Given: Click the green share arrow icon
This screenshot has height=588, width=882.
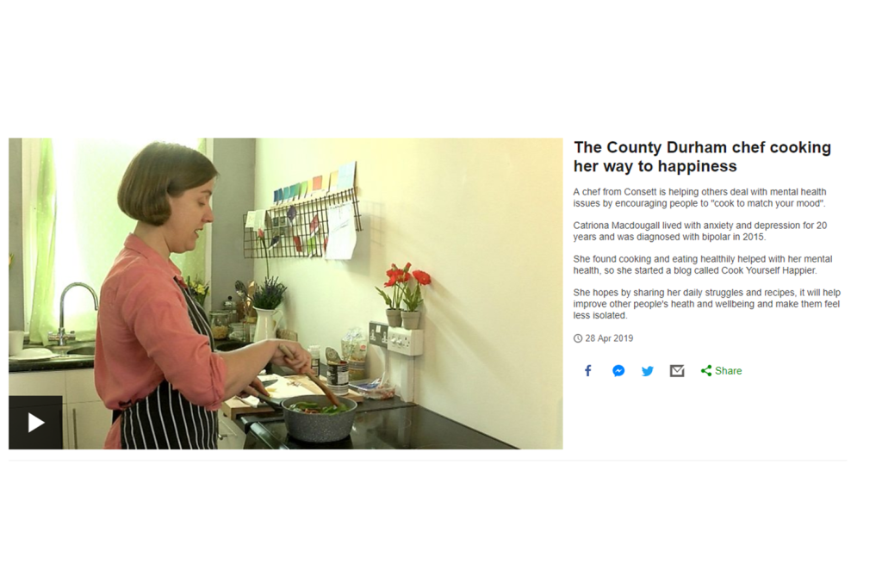Looking at the screenshot, I should (x=706, y=370).
